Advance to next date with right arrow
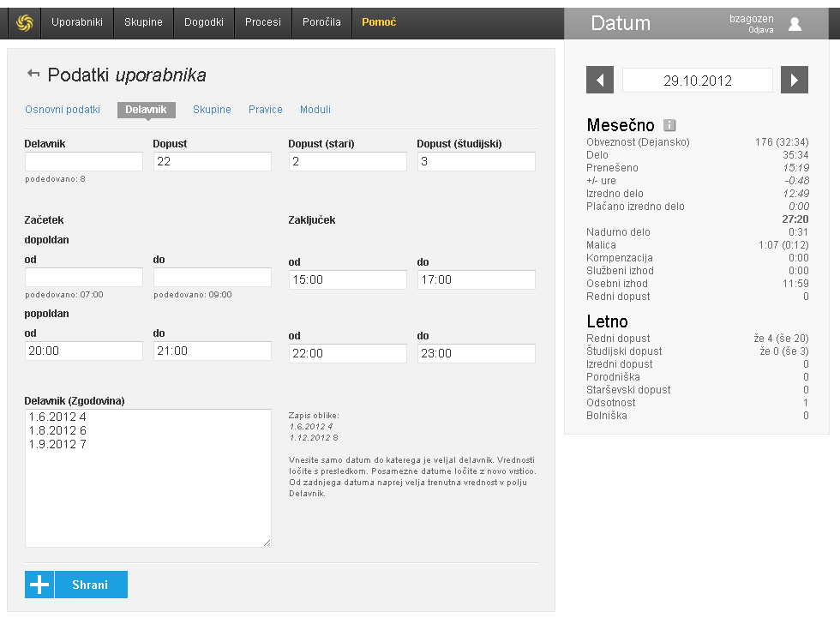 (x=795, y=81)
